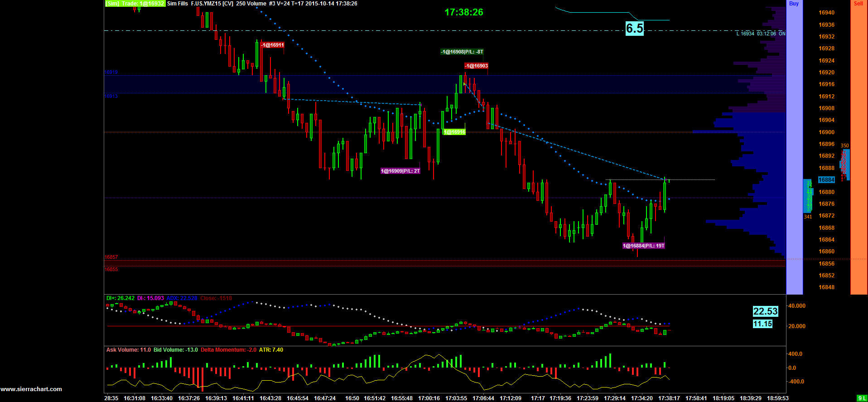Screen dimensions: 868x402
Task: Click the '18:59:53' time axis label
Action: click(x=778, y=398)
